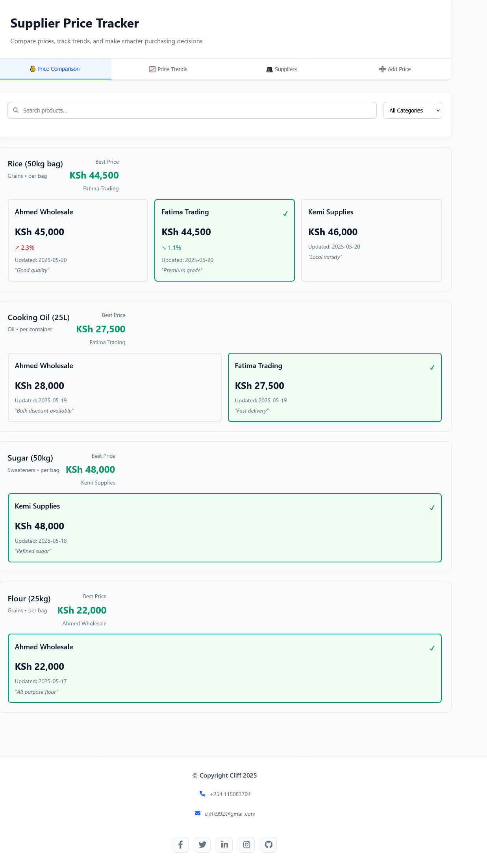Go to the Add Price tab
The height and width of the screenshot is (868, 487).
click(395, 69)
